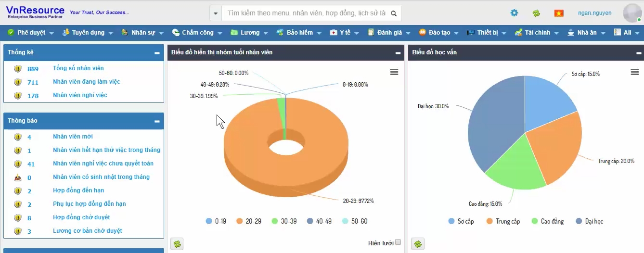Toggle Đại học series in legend
The height and width of the screenshot is (253, 644).
[593, 221]
